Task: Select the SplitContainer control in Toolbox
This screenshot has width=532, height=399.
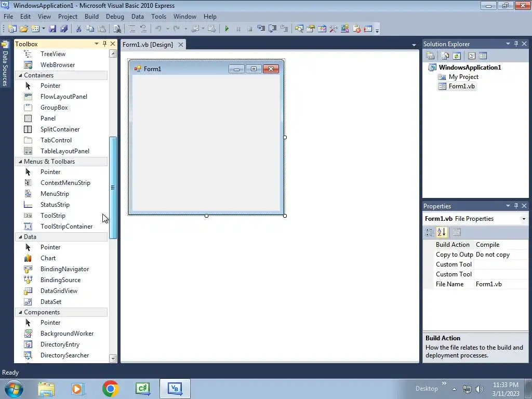Action: (61, 129)
